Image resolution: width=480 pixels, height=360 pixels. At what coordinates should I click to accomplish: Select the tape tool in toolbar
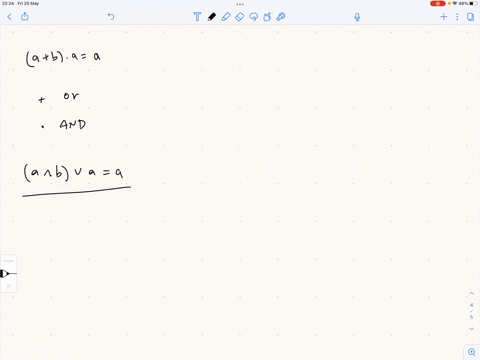tap(281, 17)
